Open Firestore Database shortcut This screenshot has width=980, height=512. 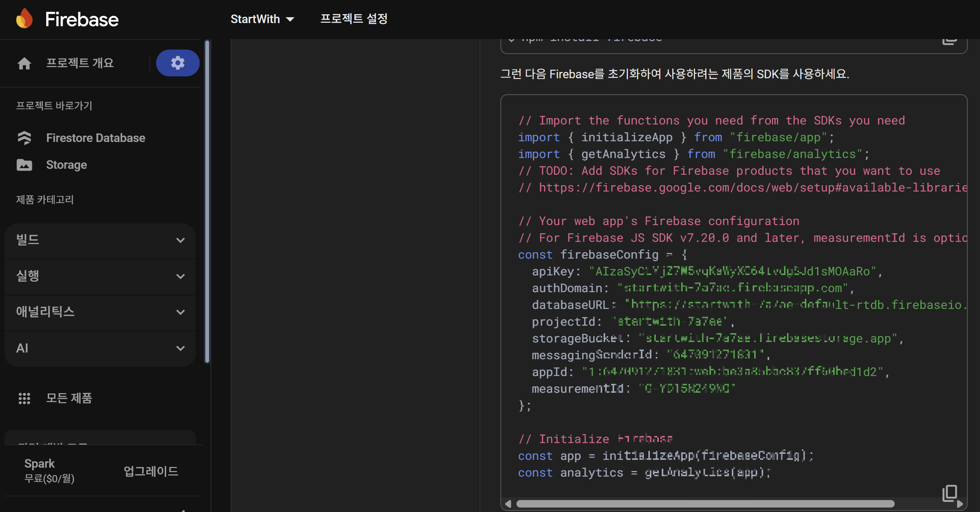[x=95, y=138]
